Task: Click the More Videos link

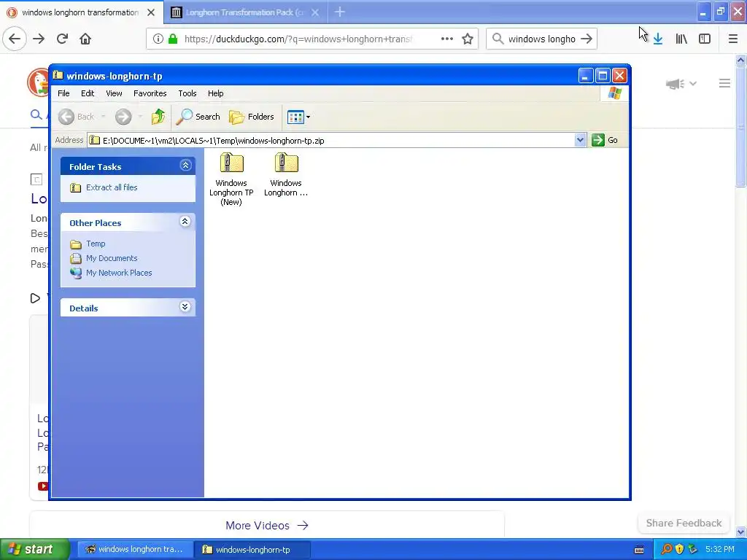Action: tap(267, 525)
